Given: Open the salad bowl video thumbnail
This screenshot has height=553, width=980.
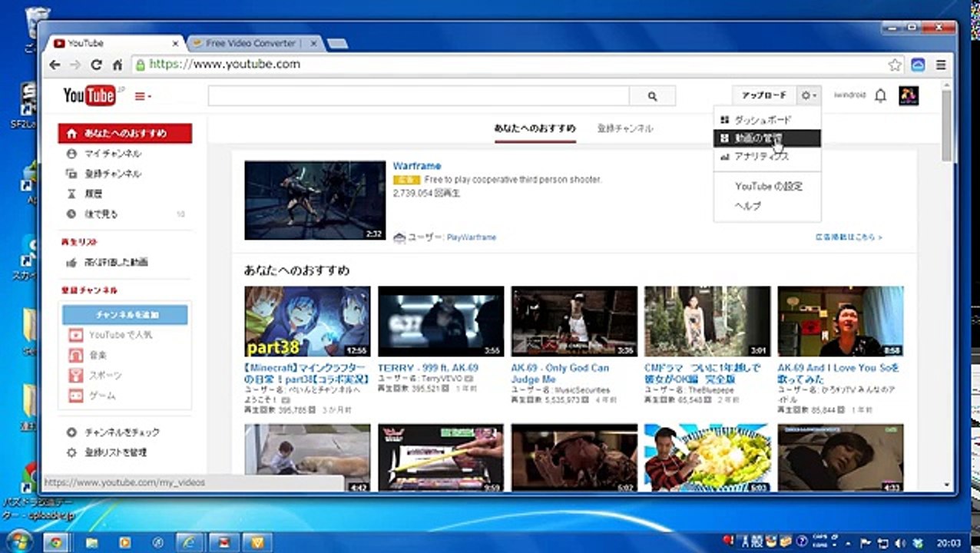Looking at the screenshot, I should pyautogui.click(x=707, y=458).
